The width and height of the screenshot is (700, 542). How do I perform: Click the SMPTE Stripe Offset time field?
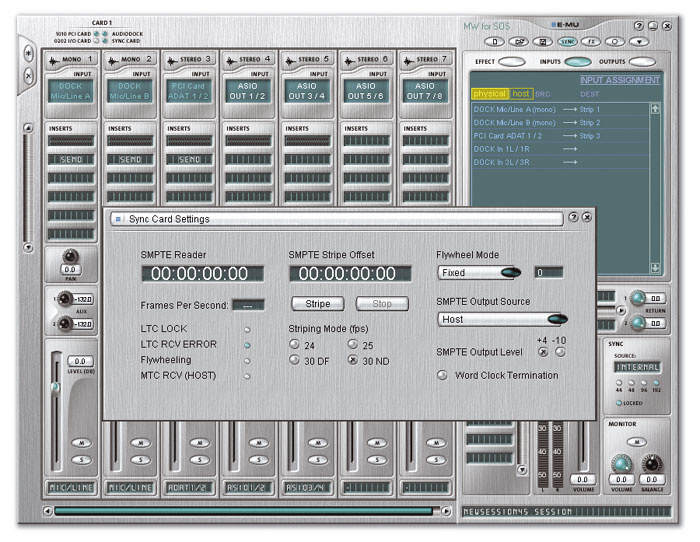[x=350, y=273]
